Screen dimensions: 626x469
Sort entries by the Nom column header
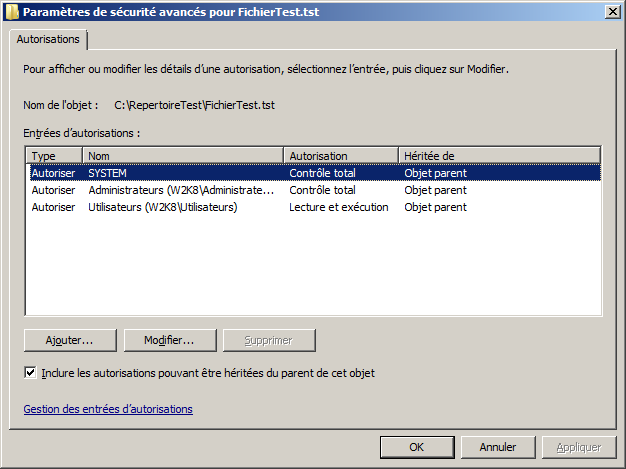(x=183, y=156)
